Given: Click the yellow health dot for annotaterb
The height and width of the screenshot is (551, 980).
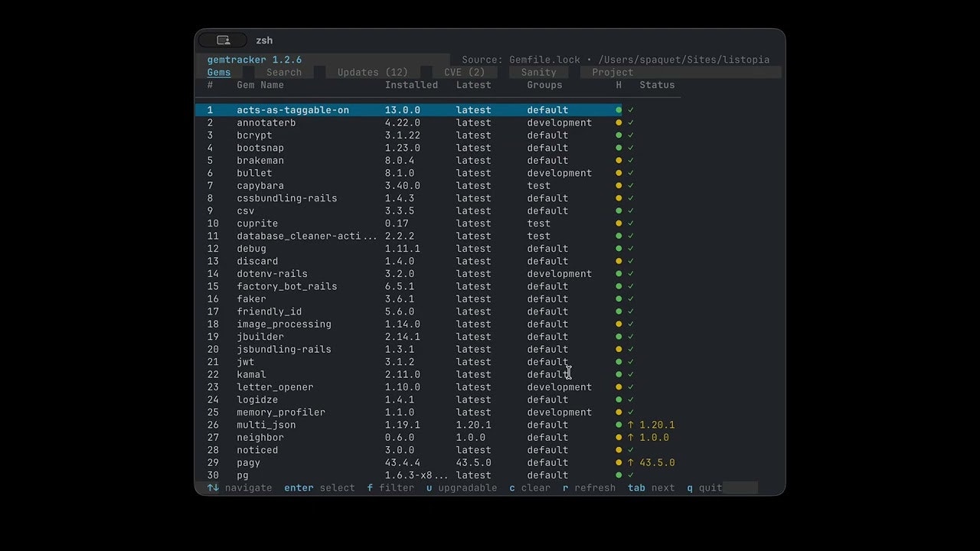Looking at the screenshot, I should 619,122.
